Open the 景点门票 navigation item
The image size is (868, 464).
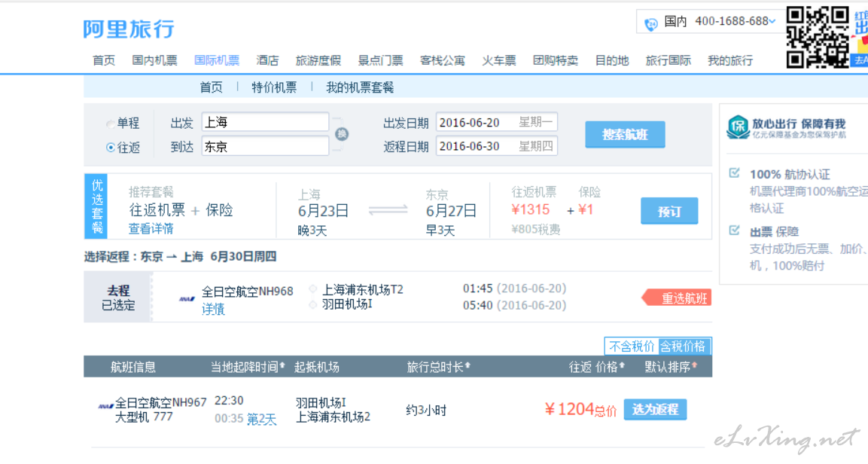380,60
